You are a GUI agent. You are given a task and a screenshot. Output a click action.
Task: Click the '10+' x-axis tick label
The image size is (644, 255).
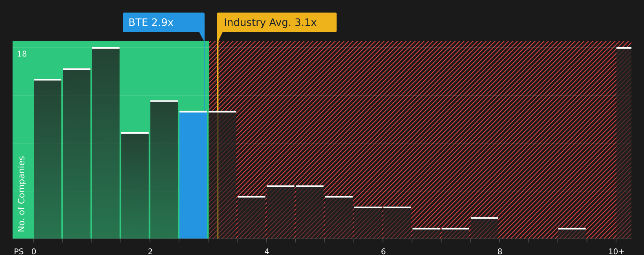[x=616, y=251]
